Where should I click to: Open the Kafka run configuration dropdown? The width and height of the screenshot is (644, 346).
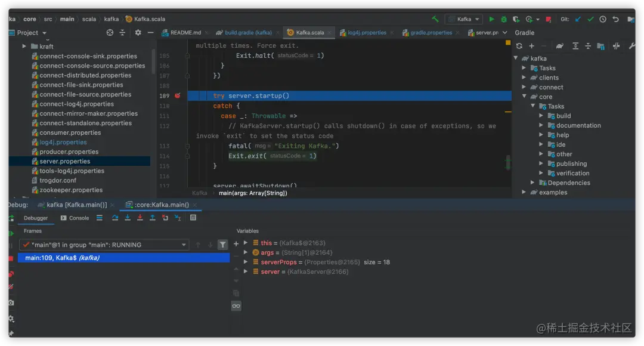464,19
